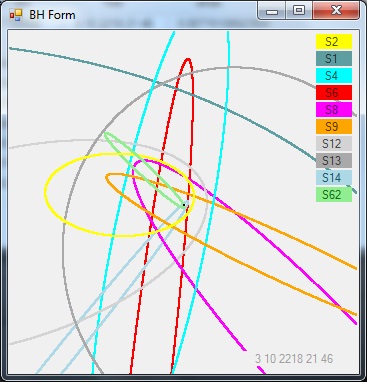Minimize the BH Form window
367x382 pixels.
coord(272,11)
